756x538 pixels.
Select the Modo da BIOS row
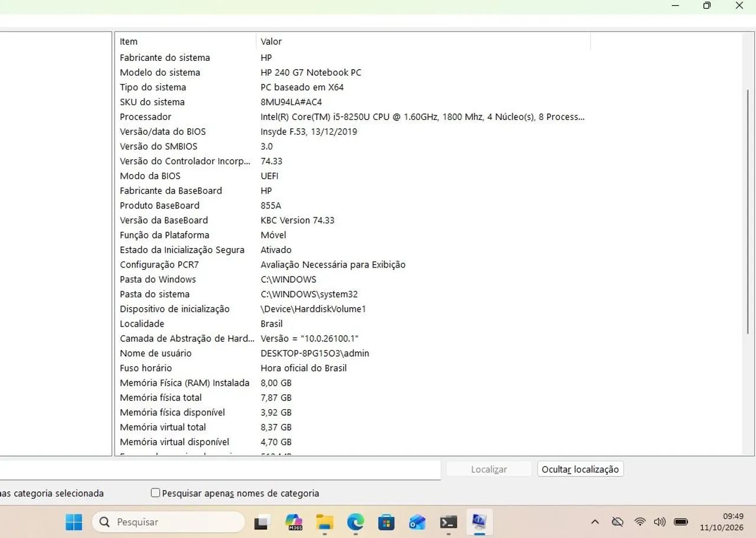point(352,176)
